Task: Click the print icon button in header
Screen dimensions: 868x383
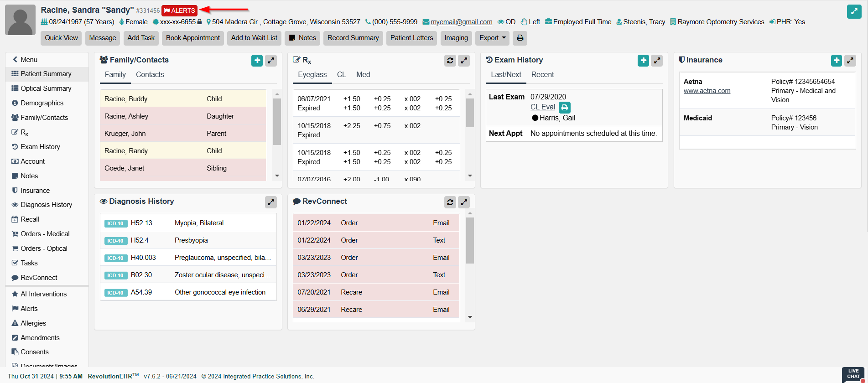Action: [520, 38]
